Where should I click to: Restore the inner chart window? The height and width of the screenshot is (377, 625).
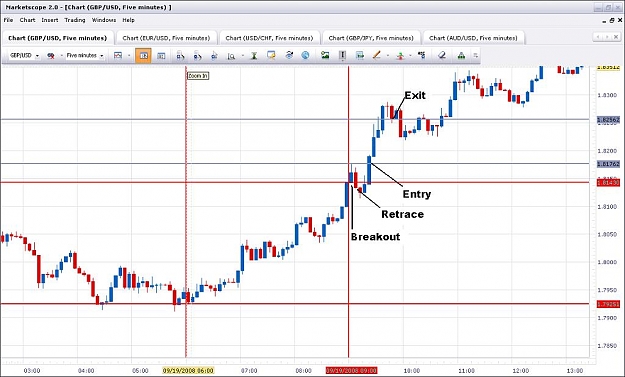coord(611,21)
